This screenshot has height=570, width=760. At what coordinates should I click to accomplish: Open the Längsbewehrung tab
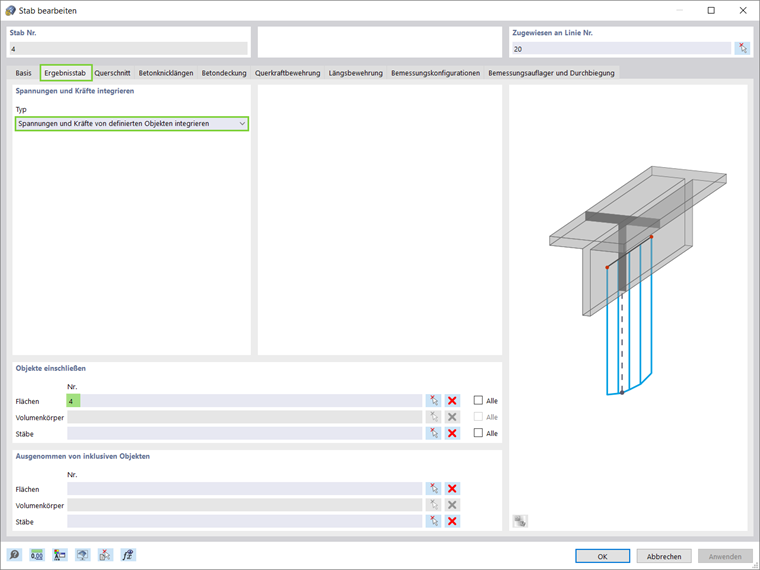[x=356, y=73]
